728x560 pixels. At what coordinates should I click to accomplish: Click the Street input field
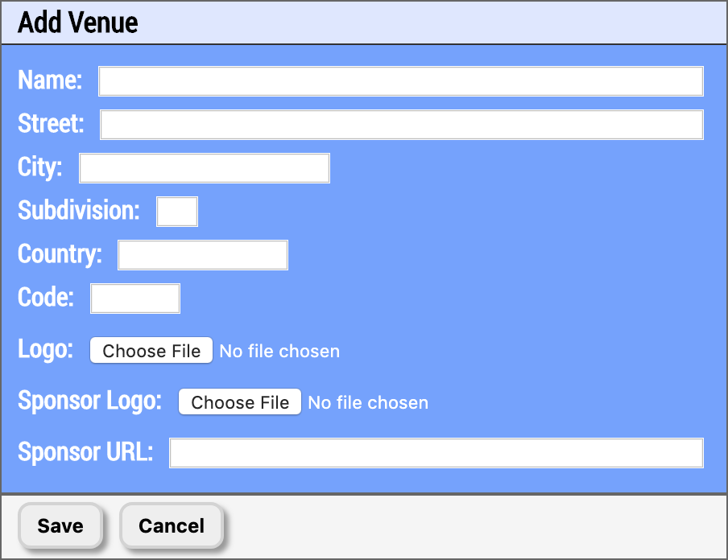click(400, 124)
